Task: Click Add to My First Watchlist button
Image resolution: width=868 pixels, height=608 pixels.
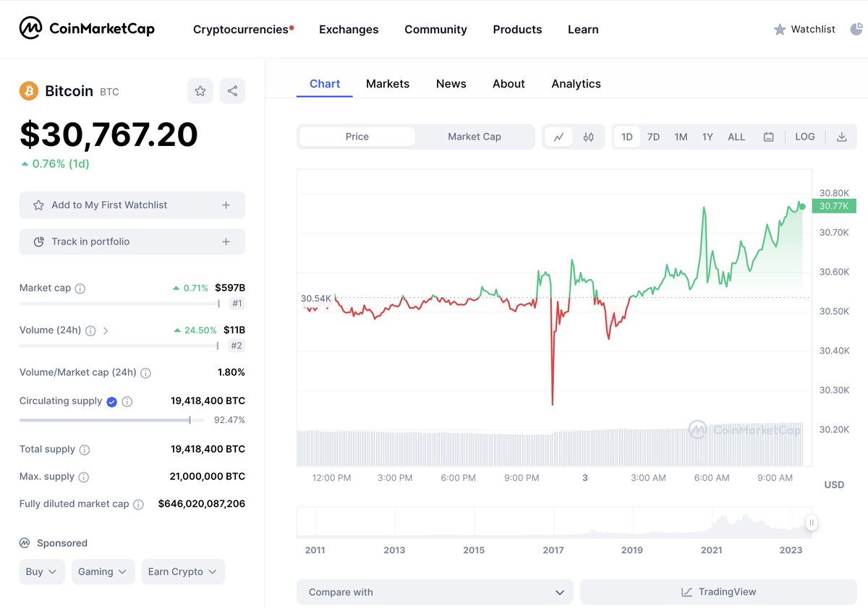Action: [x=132, y=205]
